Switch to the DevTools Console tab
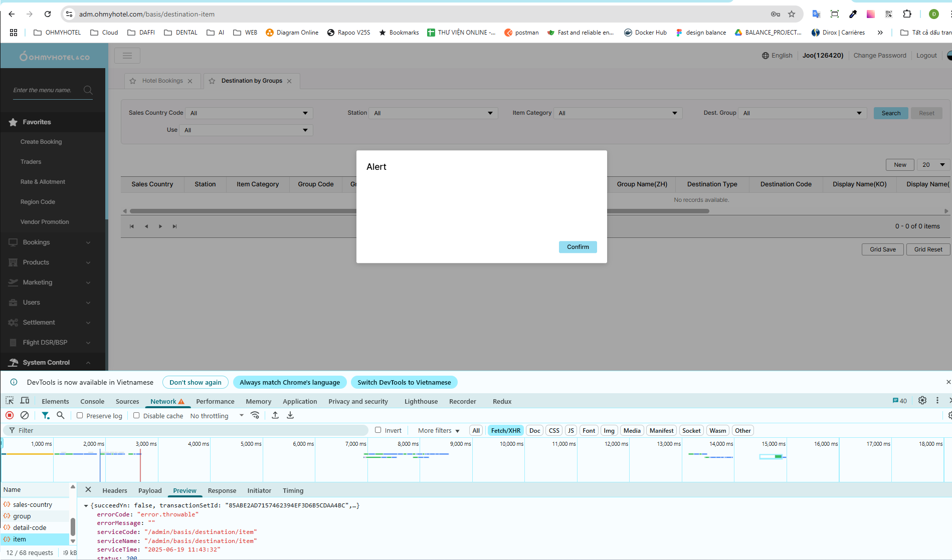The height and width of the screenshot is (560, 952). point(93,401)
